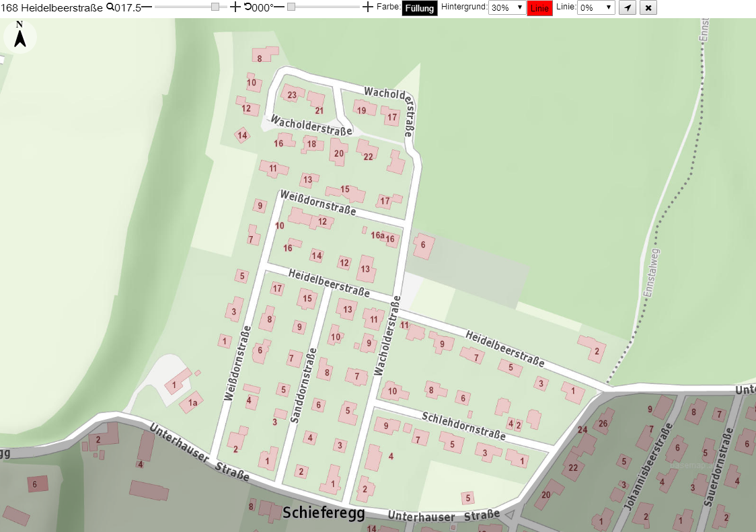Click building 6 east of Wacholderstraße

click(423, 245)
